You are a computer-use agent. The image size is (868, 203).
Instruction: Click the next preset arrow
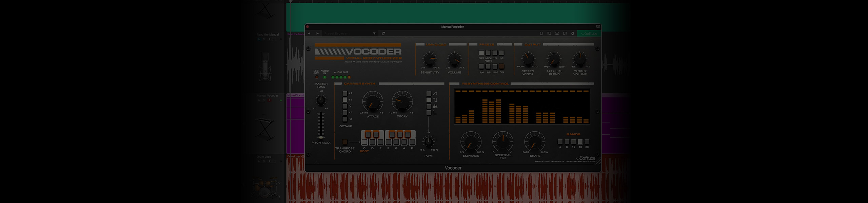tap(317, 33)
